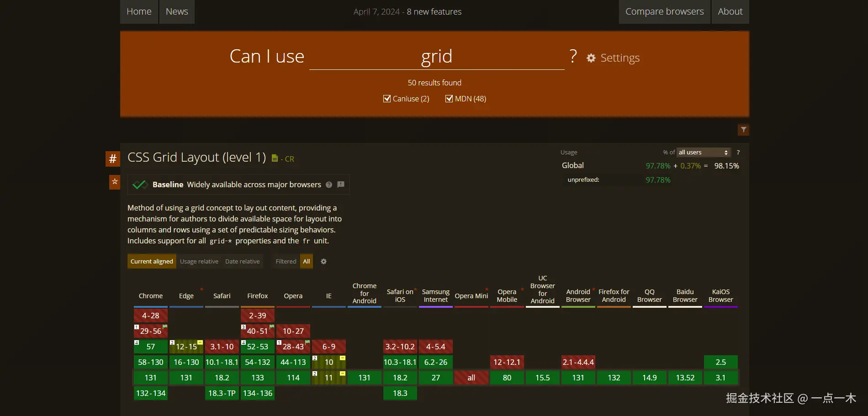
Task: Open Compare browsers page
Action: pyautogui.click(x=665, y=11)
